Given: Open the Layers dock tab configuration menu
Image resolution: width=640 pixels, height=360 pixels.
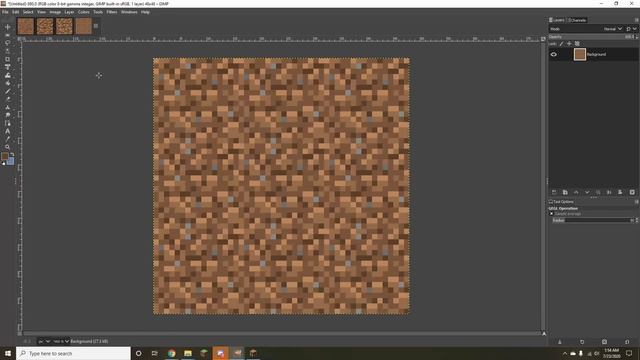Looking at the screenshot, I should coord(636,20).
